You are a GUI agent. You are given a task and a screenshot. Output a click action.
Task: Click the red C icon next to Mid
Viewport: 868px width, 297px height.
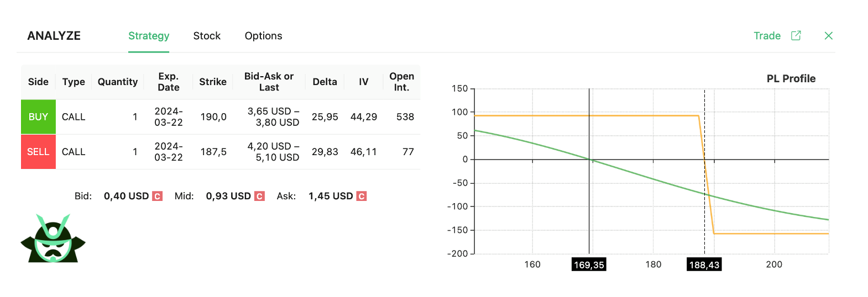pyautogui.click(x=259, y=196)
